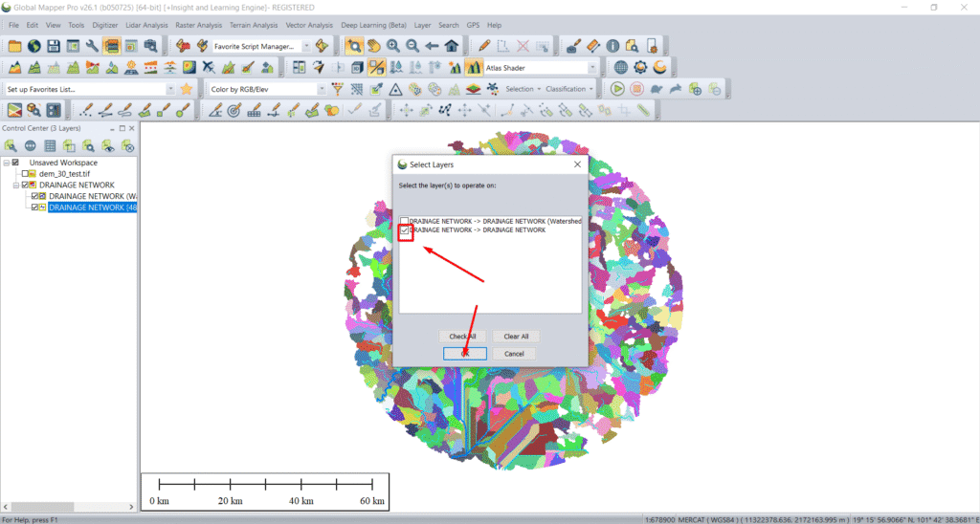Open the Deep Learning (Beta) menu
The height and width of the screenshot is (524, 980).
point(374,26)
